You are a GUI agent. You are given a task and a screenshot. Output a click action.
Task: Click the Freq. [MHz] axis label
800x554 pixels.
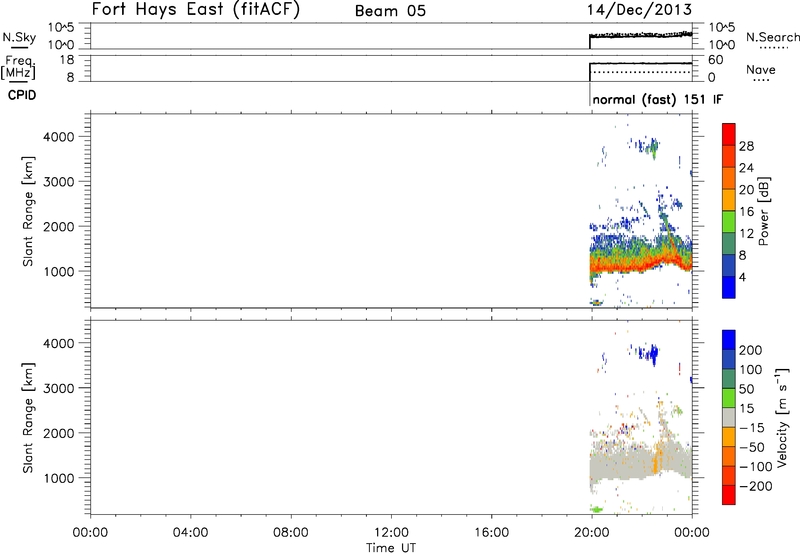(18, 67)
